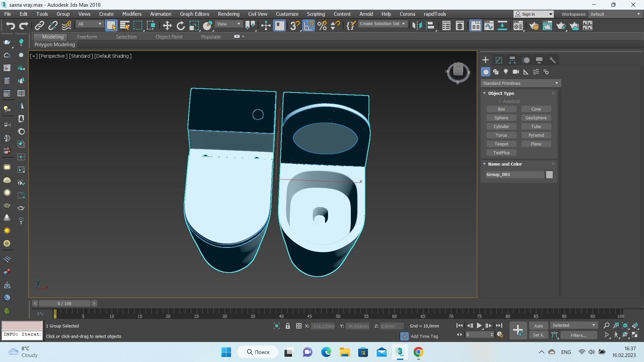The width and height of the screenshot is (644, 362).
Task: Choose the Select and Move tool
Action: click(x=167, y=26)
